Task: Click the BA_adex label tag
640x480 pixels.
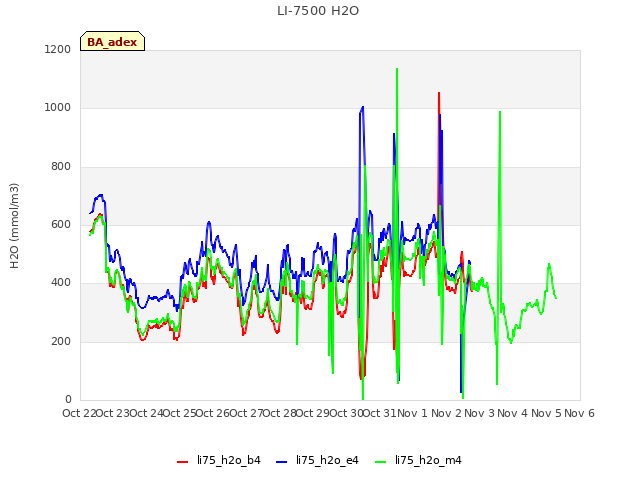Action: click(x=112, y=42)
